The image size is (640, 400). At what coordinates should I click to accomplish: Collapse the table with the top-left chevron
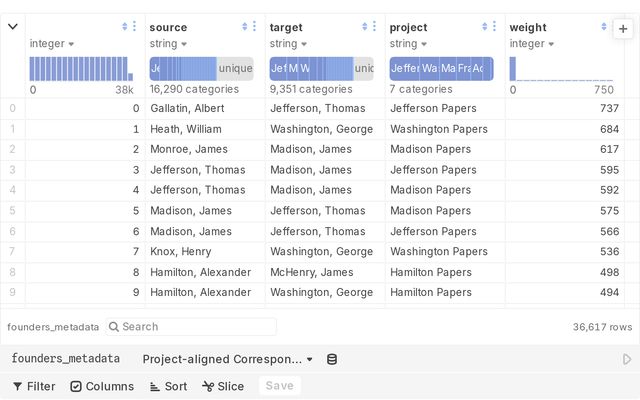[13, 27]
